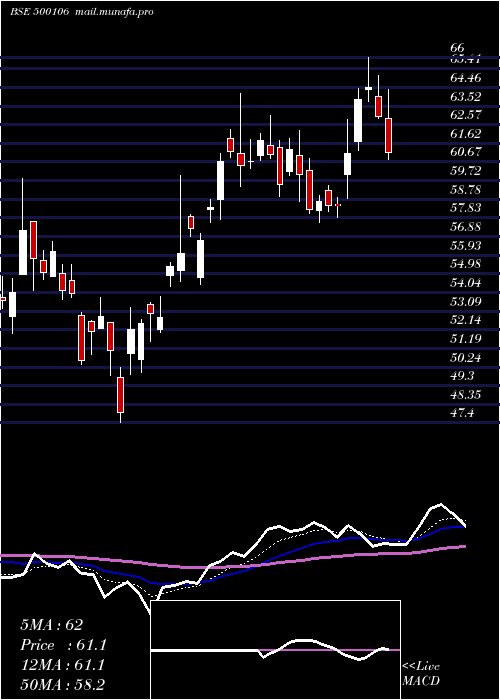Click the 5MA : 62 readout
500x700 pixels.
click(52, 625)
